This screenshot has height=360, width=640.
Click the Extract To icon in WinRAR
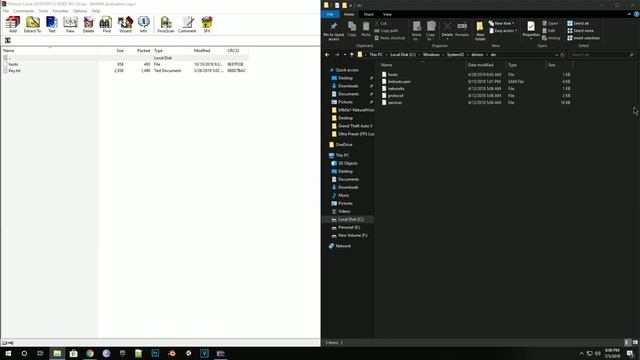click(x=32, y=24)
